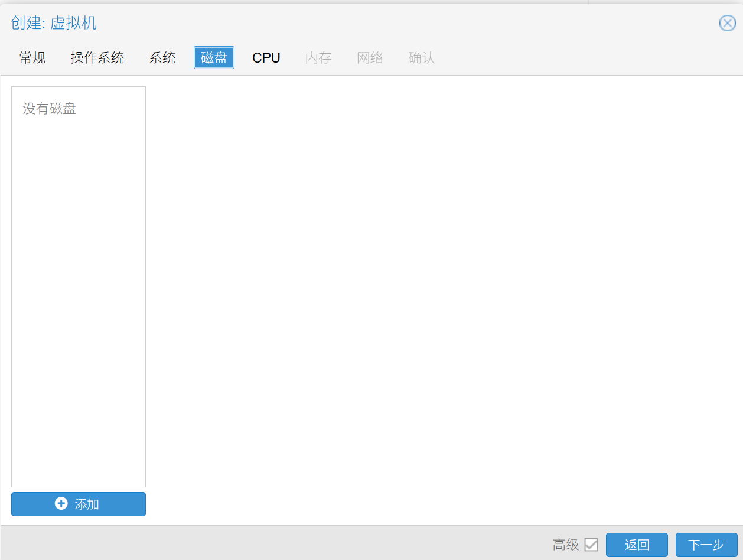
Task: Proceed with the 下一步 button
Action: click(706, 545)
